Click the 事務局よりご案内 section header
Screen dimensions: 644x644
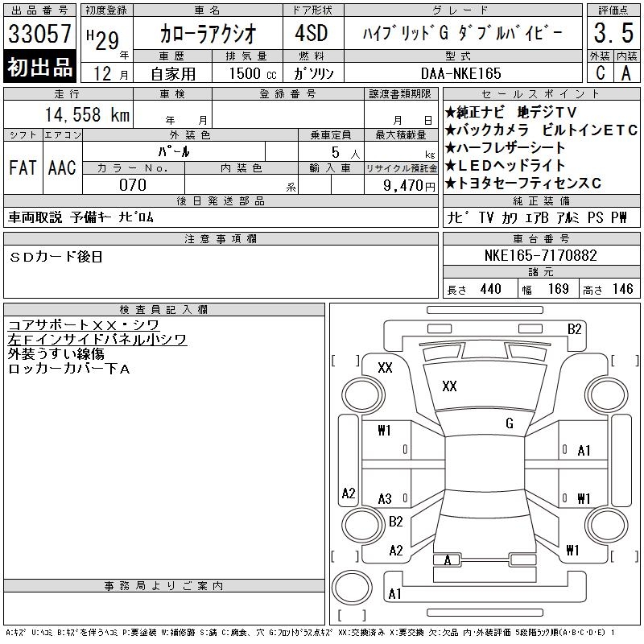point(164,586)
